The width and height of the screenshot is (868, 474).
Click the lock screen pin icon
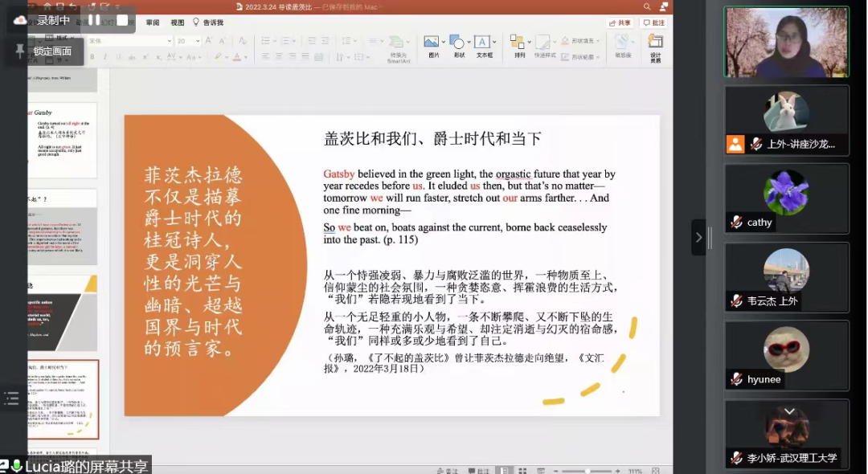point(19,51)
